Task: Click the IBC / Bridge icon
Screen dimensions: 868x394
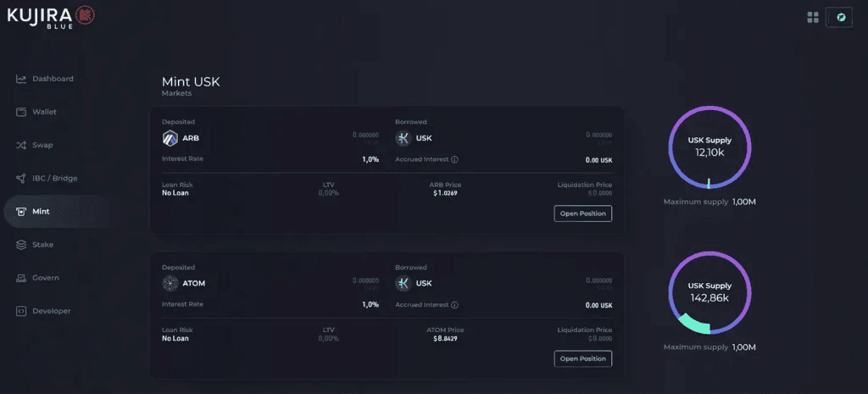Action: coord(21,178)
